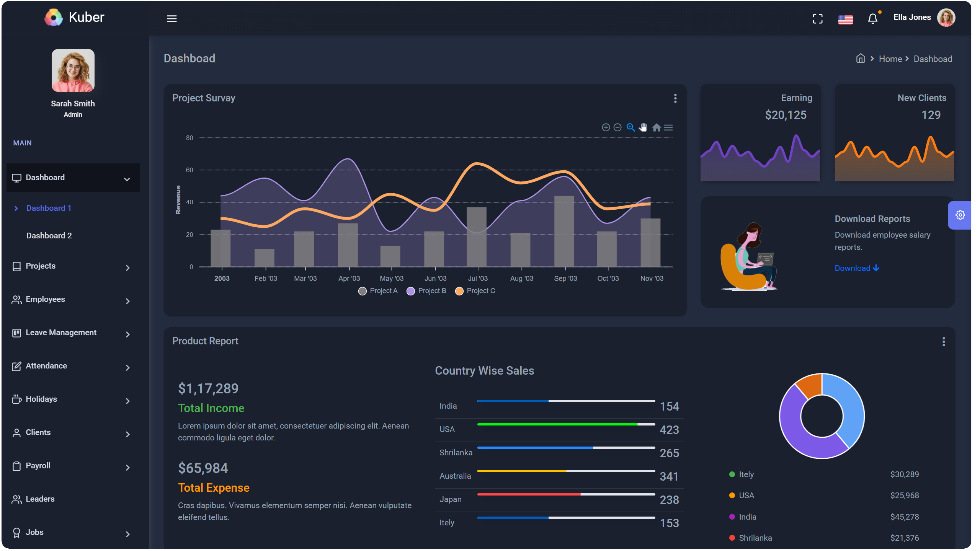Screen dimensions: 980x551
Task: Open the chart hamburger menu icon
Action: [668, 127]
